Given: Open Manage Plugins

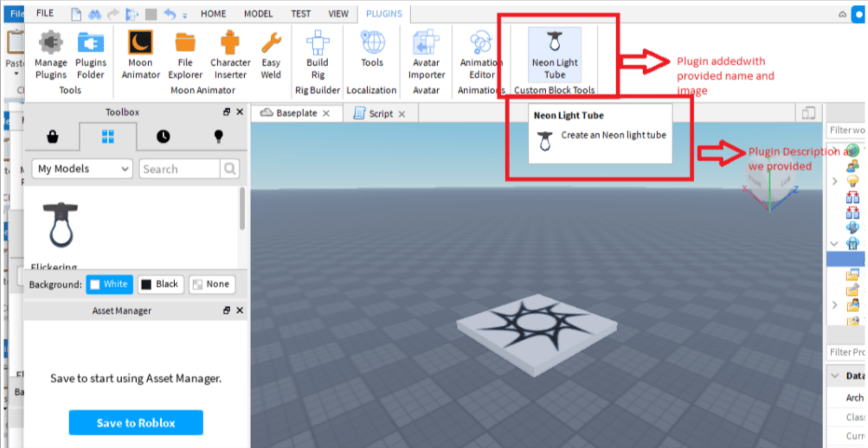Looking at the screenshot, I should click(51, 55).
